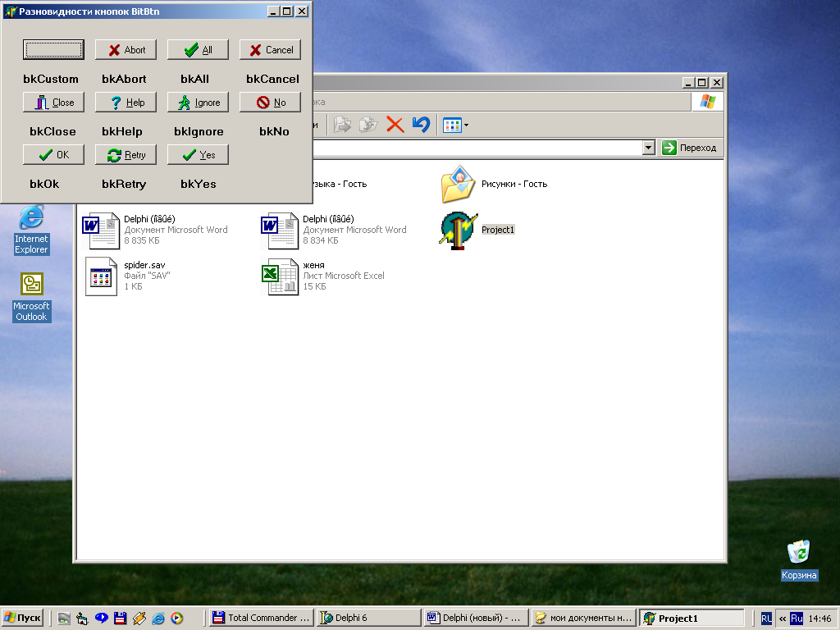Image resolution: width=840 pixels, height=630 pixels.
Task: Launch Internet Explorer from Quick Launch
Action: [x=158, y=619]
